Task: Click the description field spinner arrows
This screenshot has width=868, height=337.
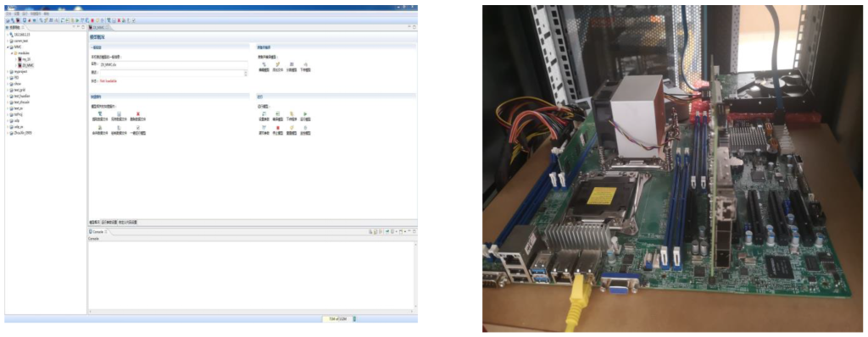Action: coord(245,73)
